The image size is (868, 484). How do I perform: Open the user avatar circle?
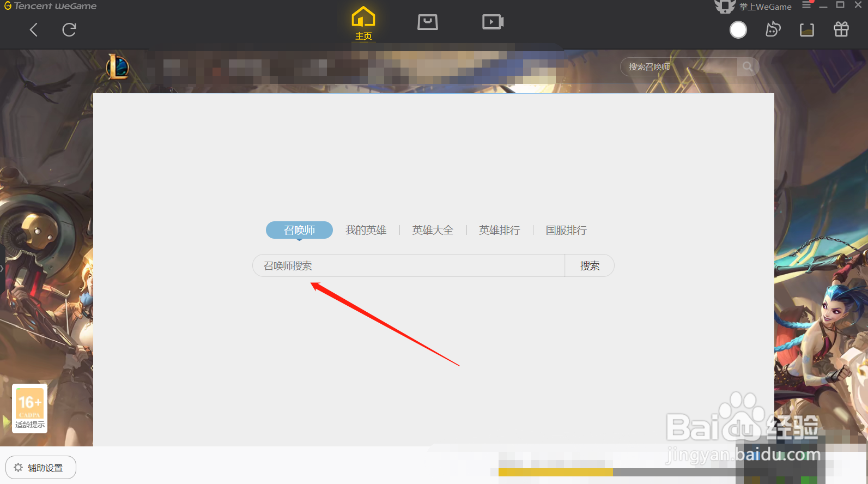click(x=738, y=29)
